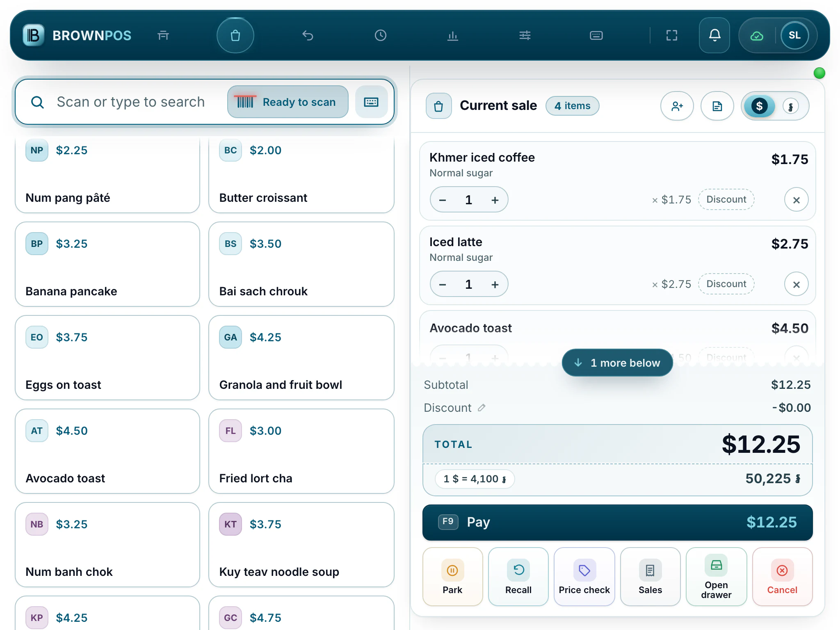
Task: Increase Iced latte quantity
Action: pos(495,285)
